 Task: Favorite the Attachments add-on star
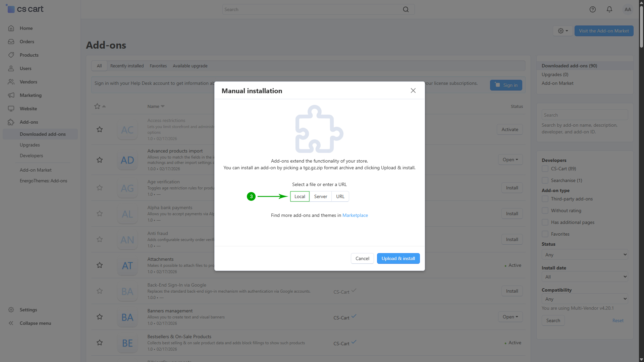(100, 265)
